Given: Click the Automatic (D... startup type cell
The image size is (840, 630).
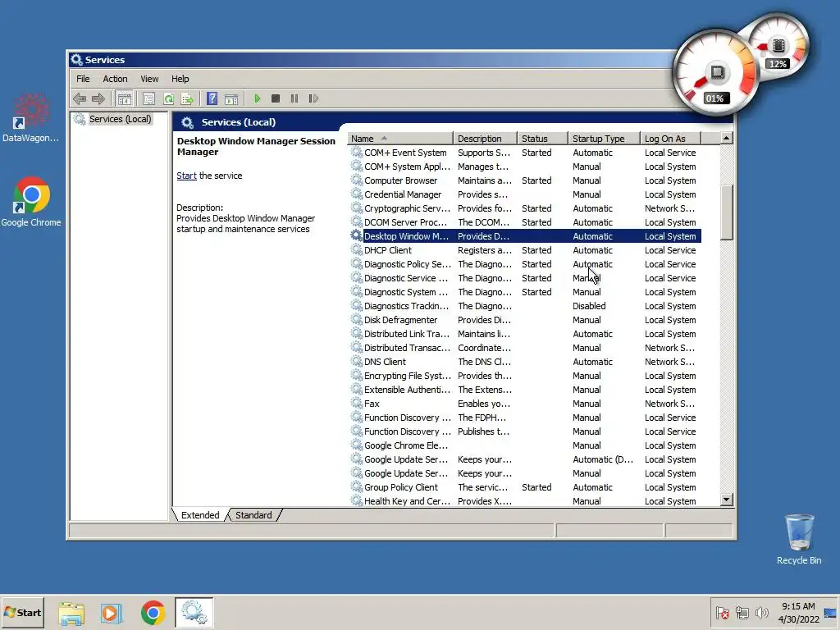Looking at the screenshot, I should (603, 459).
